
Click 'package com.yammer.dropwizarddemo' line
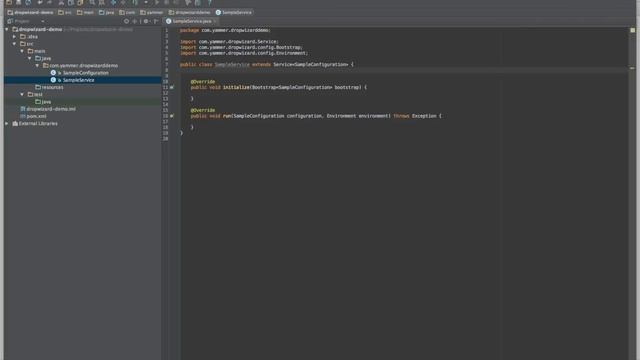225,30
